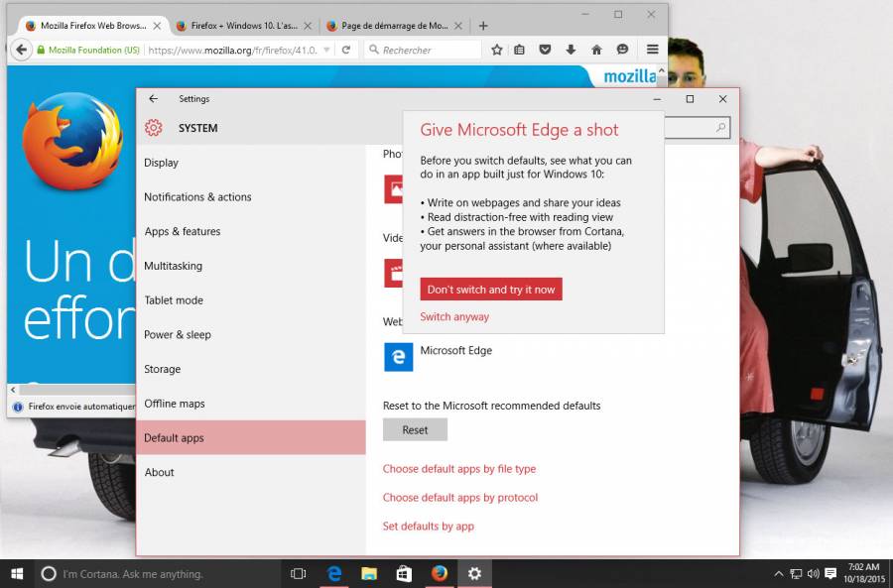Bookmark this page with the star icon

(x=496, y=50)
